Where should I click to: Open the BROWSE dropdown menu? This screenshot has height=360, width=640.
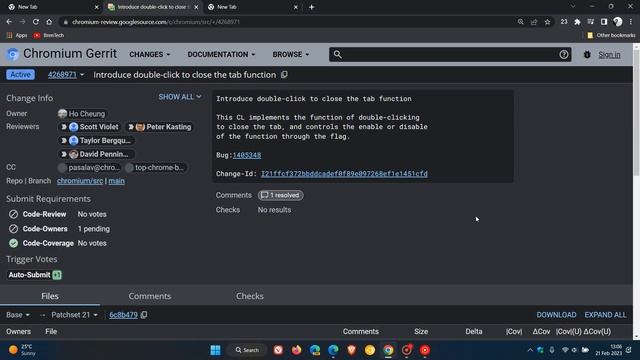coord(291,54)
